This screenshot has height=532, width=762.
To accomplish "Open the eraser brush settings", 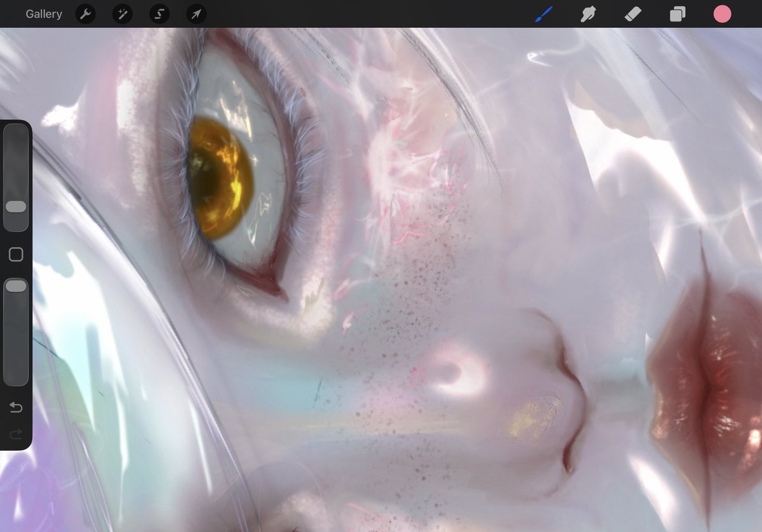I will [x=632, y=14].
